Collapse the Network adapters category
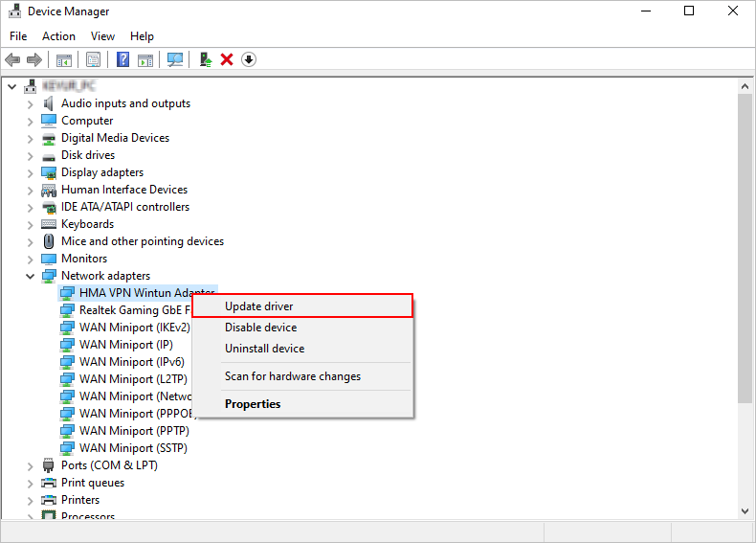This screenshot has height=543, width=756. tap(30, 276)
